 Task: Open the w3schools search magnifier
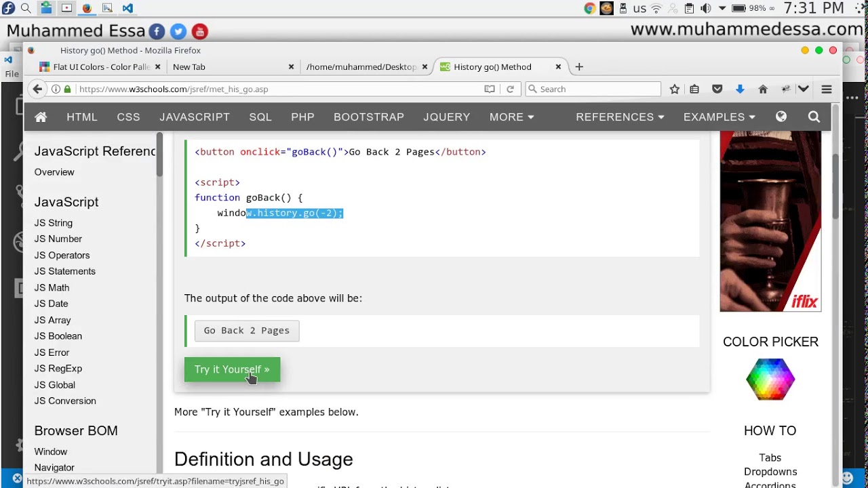[x=814, y=117]
